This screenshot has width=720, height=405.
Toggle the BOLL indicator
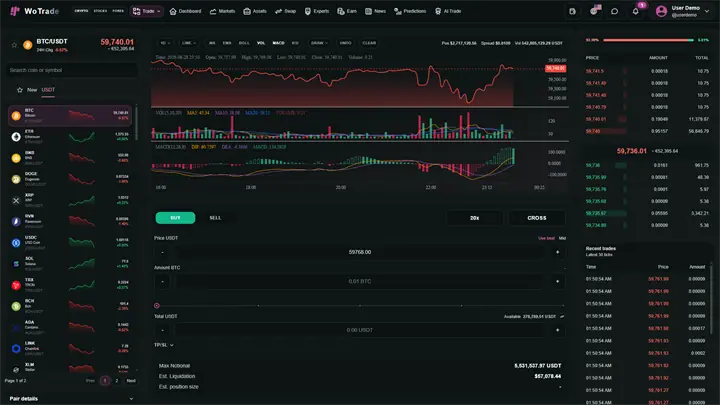pyautogui.click(x=244, y=43)
